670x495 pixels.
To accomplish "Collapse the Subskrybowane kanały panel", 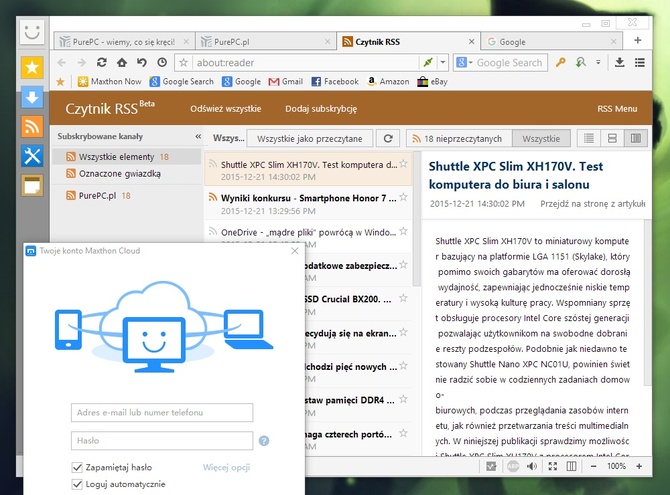I will coord(198,136).
